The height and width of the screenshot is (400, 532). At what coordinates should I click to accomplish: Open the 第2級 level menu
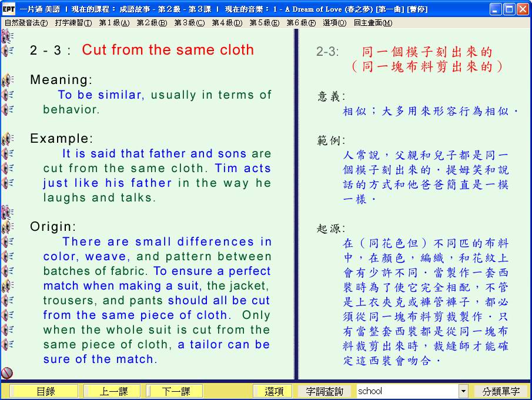click(x=151, y=23)
